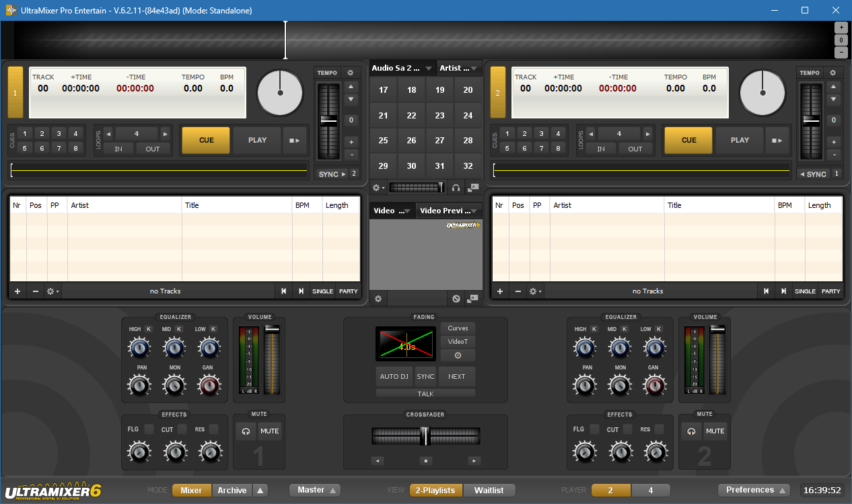Click the video disable (no-entry) icon
Screen dimensions: 852x504
pyautogui.click(x=456, y=298)
